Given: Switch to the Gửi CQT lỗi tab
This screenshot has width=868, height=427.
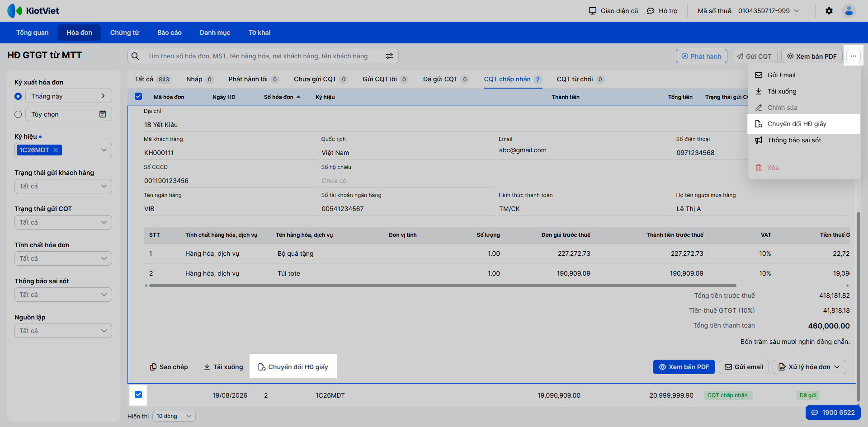Looking at the screenshot, I should pos(385,79).
